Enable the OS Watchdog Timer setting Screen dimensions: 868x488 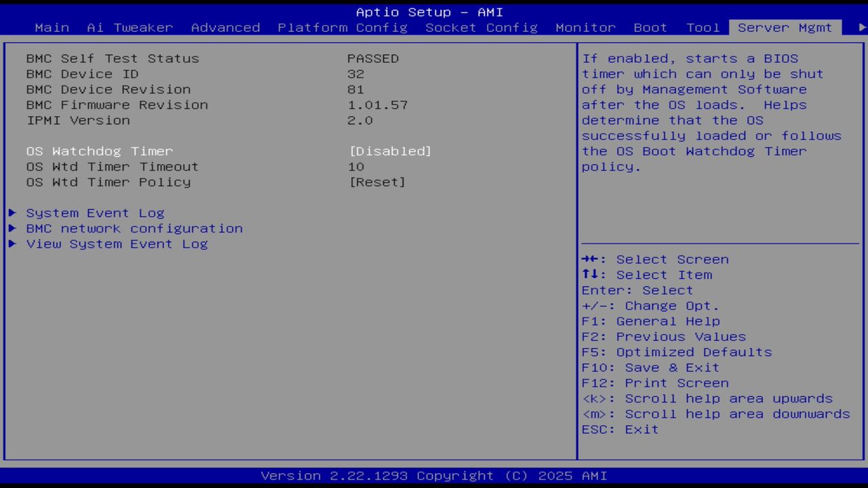(390, 150)
